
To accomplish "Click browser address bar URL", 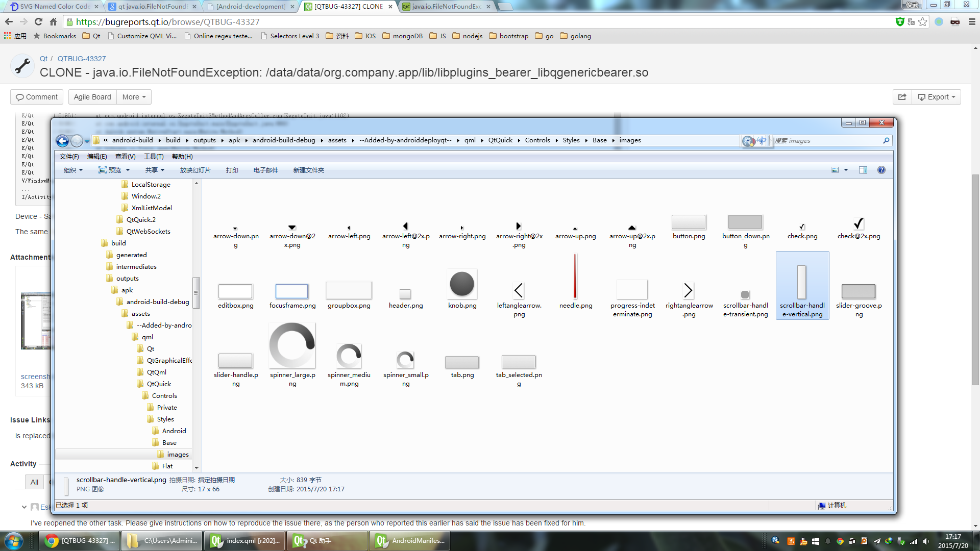I will point(167,22).
